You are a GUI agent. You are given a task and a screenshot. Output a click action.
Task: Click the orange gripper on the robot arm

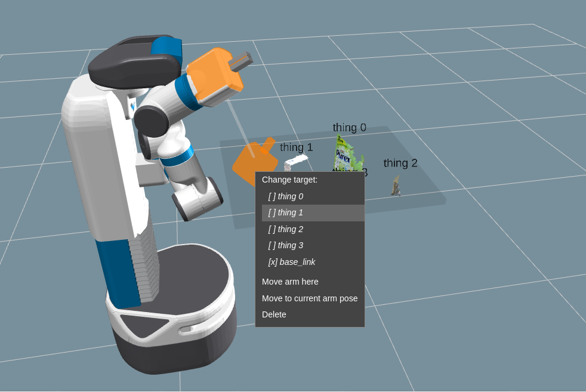[214, 75]
